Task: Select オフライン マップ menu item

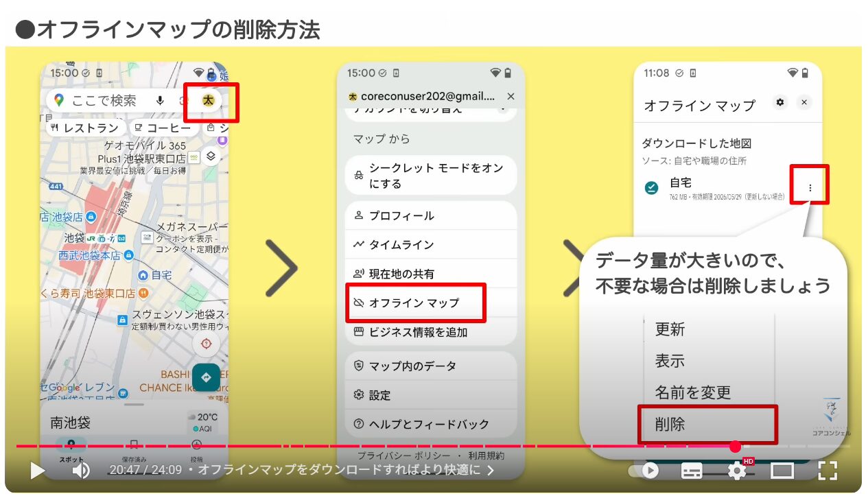Action: [415, 303]
